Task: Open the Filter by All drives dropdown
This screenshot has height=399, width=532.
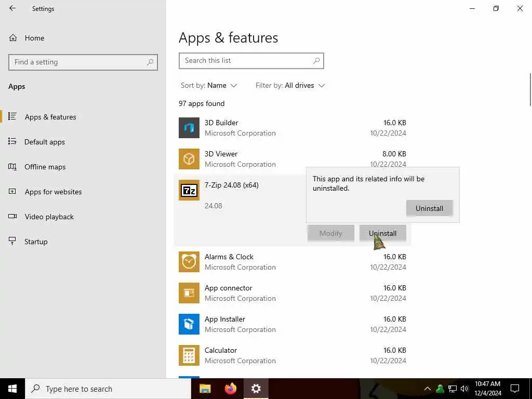Action: (290, 86)
